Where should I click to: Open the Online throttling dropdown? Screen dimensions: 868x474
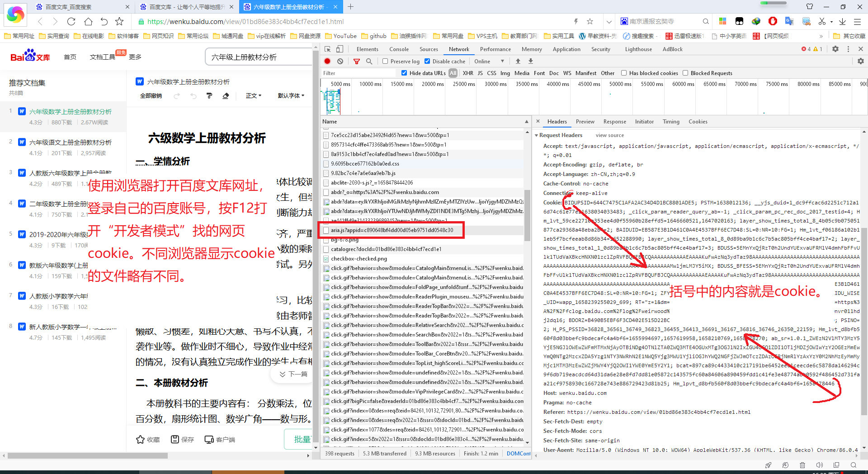click(x=489, y=62)
